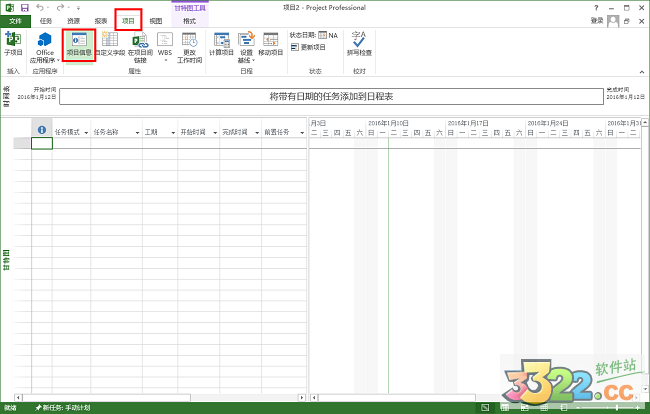Click the blue information indicator column header
Image resolution: width=650 pixels, height=414 pixels.
click(x=42, y=130)
